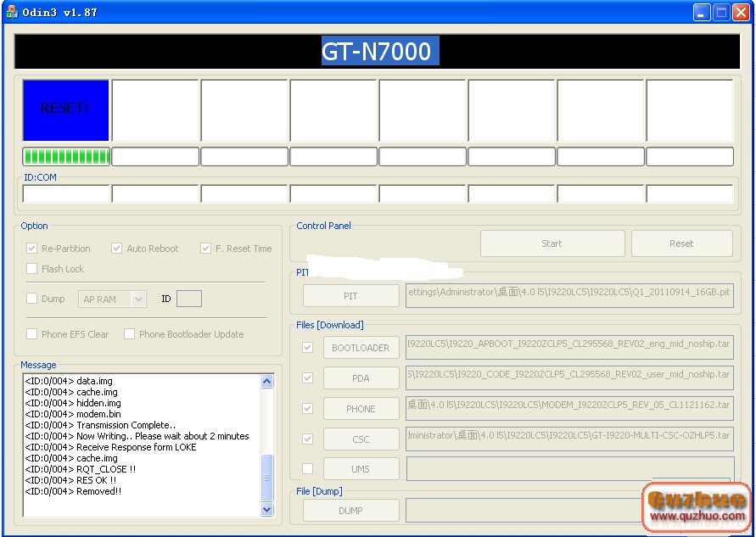This screenshot has width=756, height=537.
Task: Open the AP RAM dropdown
Action: tap(138, 299)
